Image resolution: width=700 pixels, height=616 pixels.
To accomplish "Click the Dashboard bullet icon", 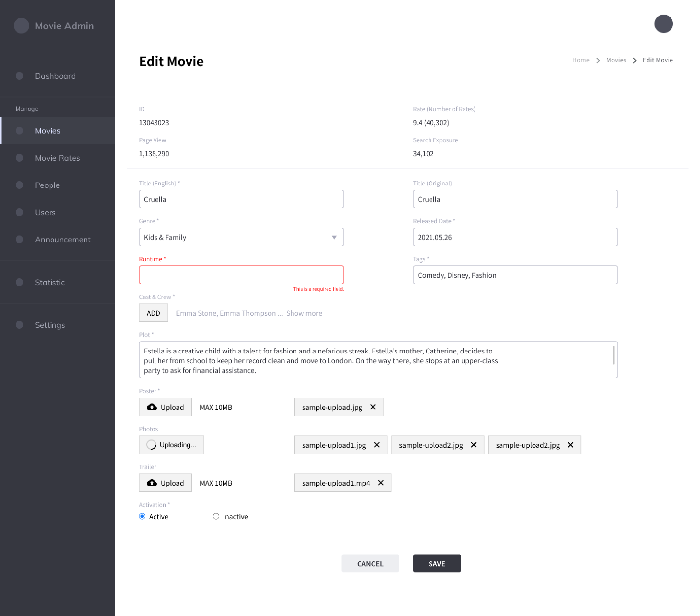I will tap(19, 76).
